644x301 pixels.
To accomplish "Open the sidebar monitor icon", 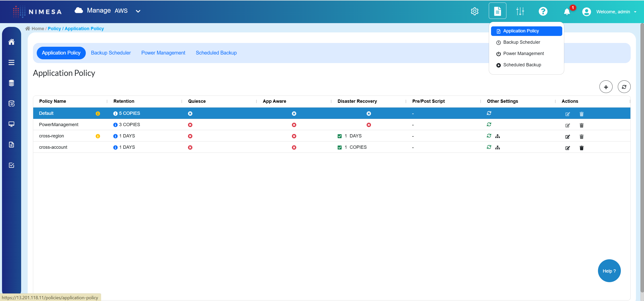I will click(11, 124).
